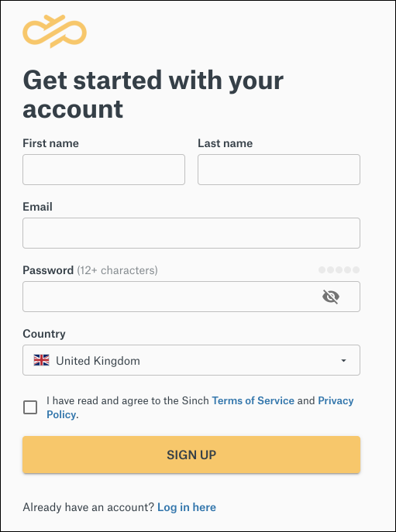Viewport: 396px width, 532px height.
Task: Click the United Kingdom flag icon
Action: [x=41, y=360]
